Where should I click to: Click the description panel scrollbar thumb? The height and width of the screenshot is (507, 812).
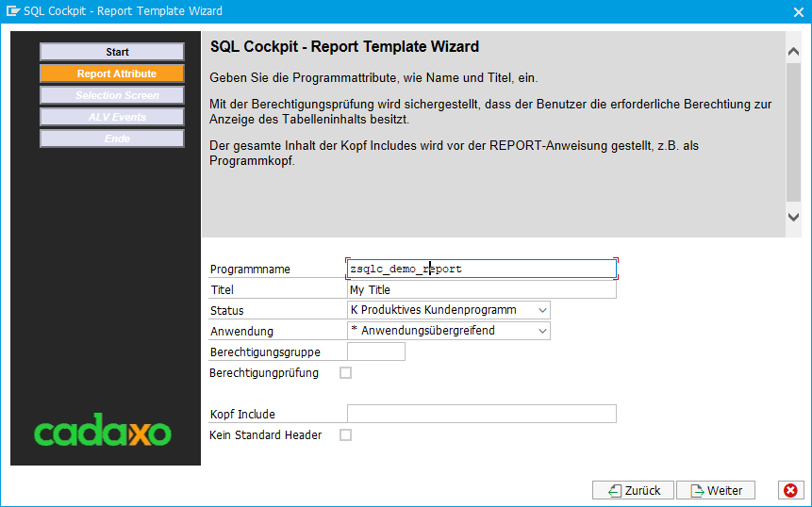(x=793, y=132)
